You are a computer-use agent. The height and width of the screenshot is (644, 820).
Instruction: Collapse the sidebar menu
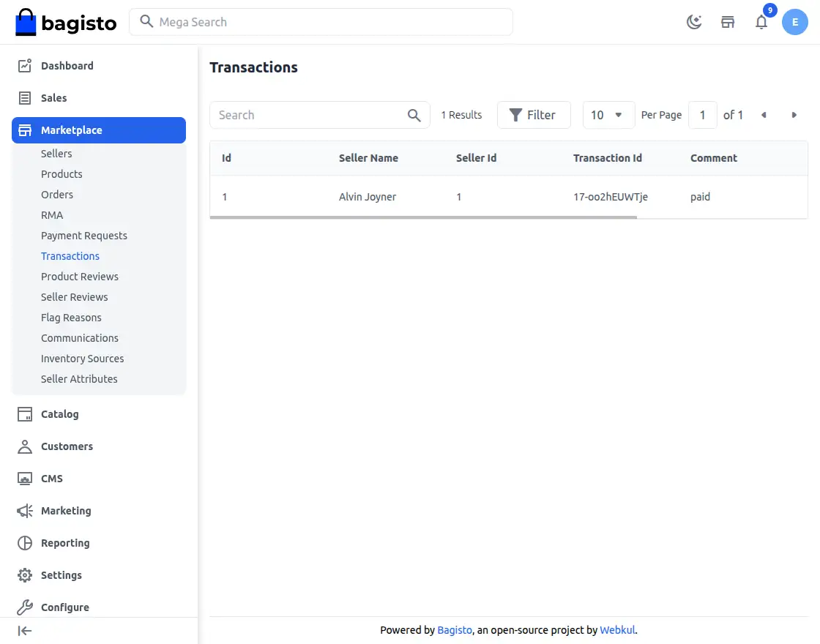coord(25,631)
